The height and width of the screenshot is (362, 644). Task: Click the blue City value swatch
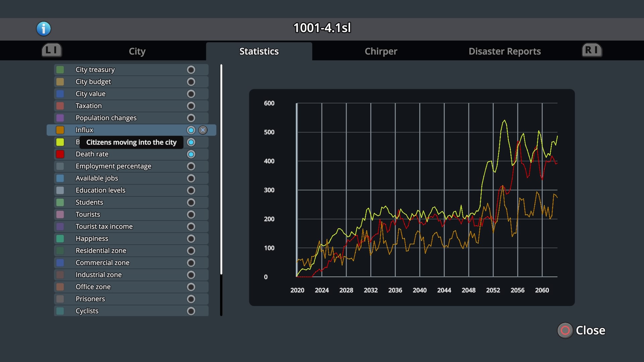click(x=60, y=94)
